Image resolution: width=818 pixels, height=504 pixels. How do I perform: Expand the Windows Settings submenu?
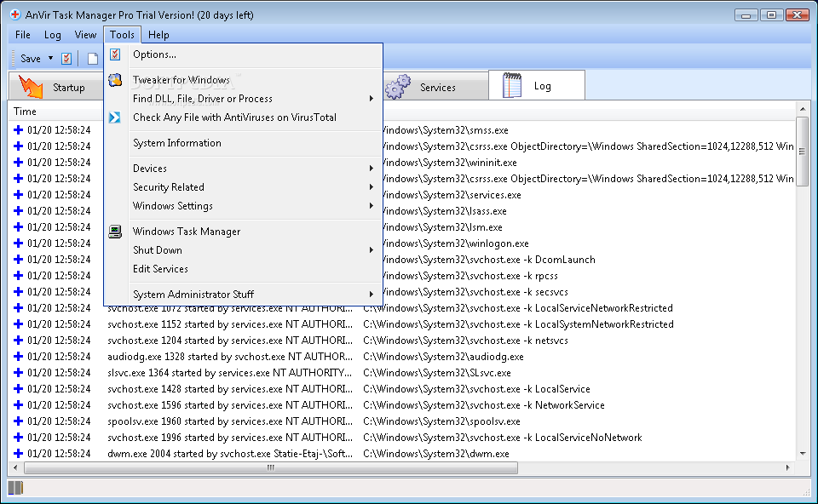tap(243, 206)
